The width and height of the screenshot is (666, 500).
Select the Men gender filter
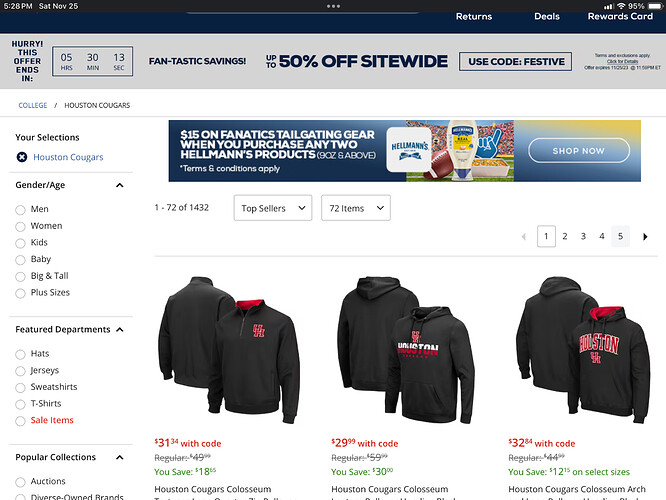coord(20,209)
